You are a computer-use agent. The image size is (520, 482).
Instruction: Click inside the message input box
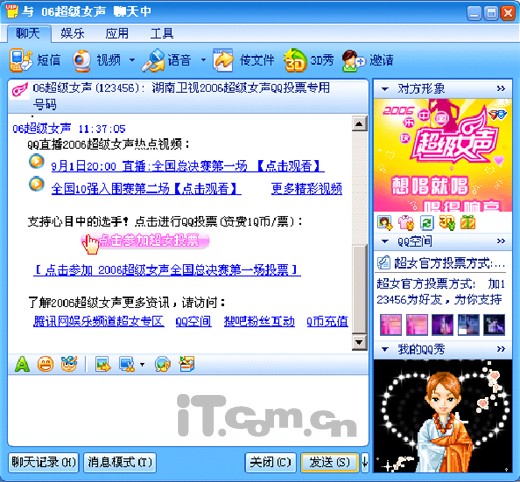coord(188,410)
